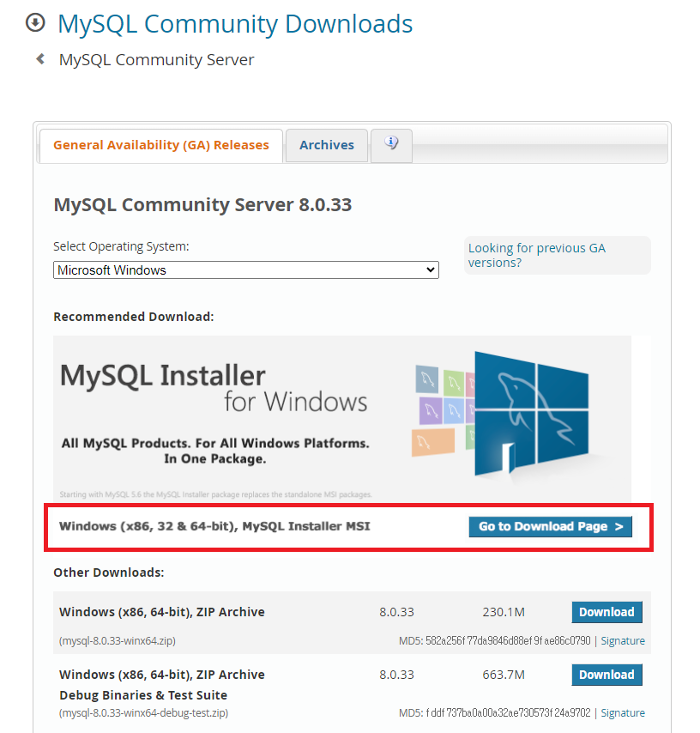The image size is (700, 733).
Task: Click Debug Binaries & Test Suite title
Action: tap(143, 695)
